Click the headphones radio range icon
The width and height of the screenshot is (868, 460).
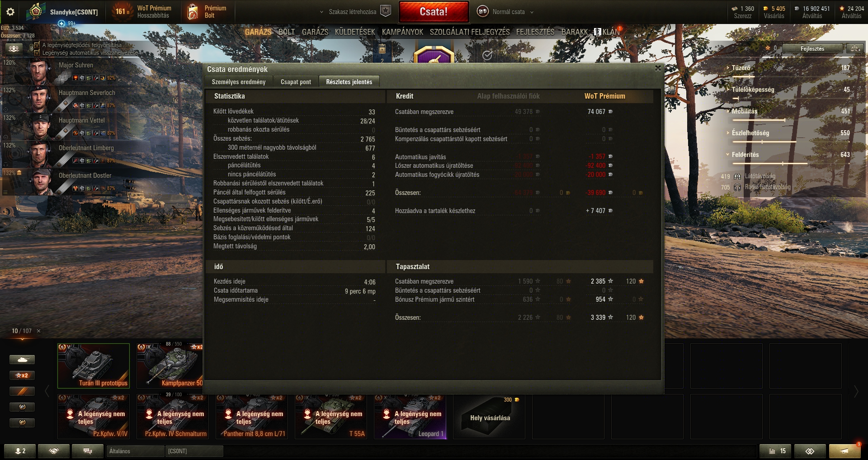[737, 187]
